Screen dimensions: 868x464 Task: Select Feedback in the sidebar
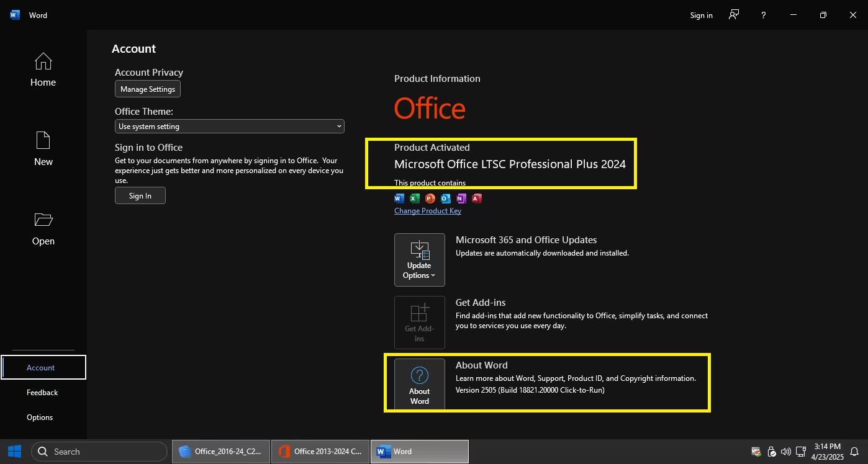pos(42,392)
